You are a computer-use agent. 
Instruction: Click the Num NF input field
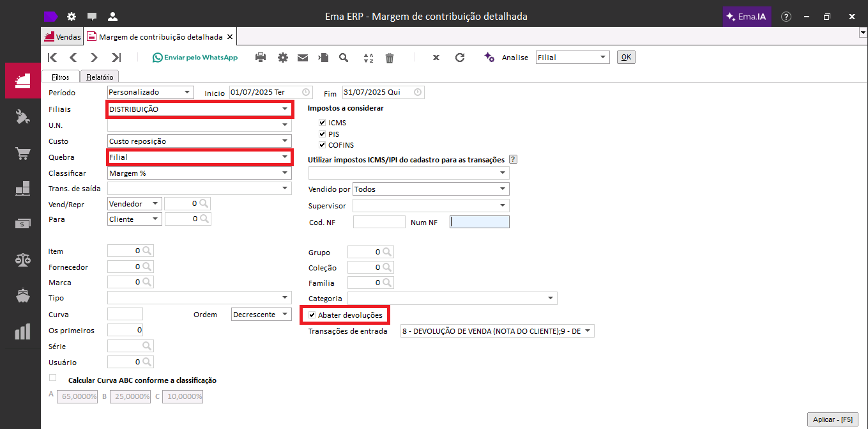480,222
